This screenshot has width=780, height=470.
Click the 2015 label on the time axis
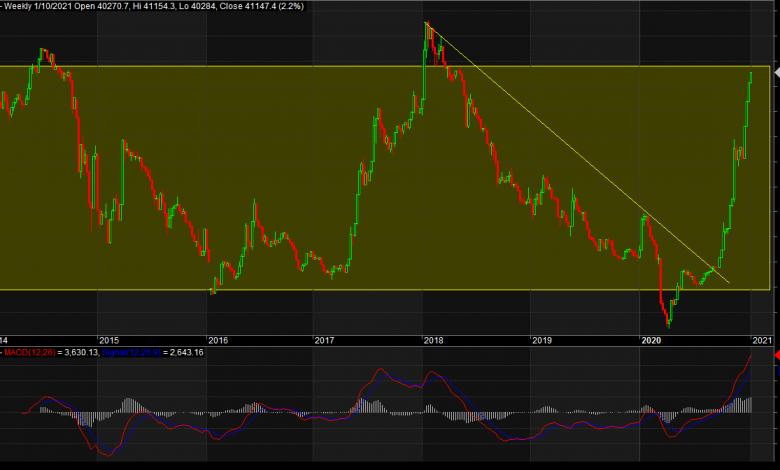click(x=109, y=341)
